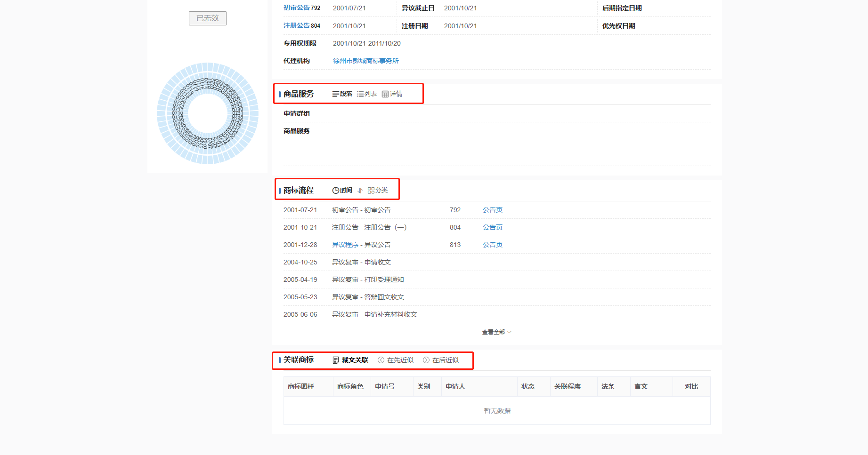Open 公告页 for issue 813 opposition entry

pos(492,245)
